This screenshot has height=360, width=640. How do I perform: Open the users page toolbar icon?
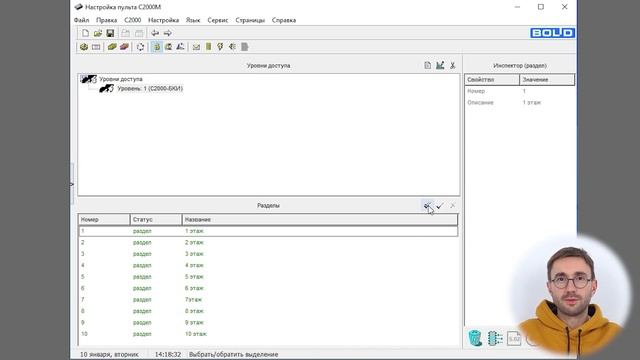[x=168, y=47]
